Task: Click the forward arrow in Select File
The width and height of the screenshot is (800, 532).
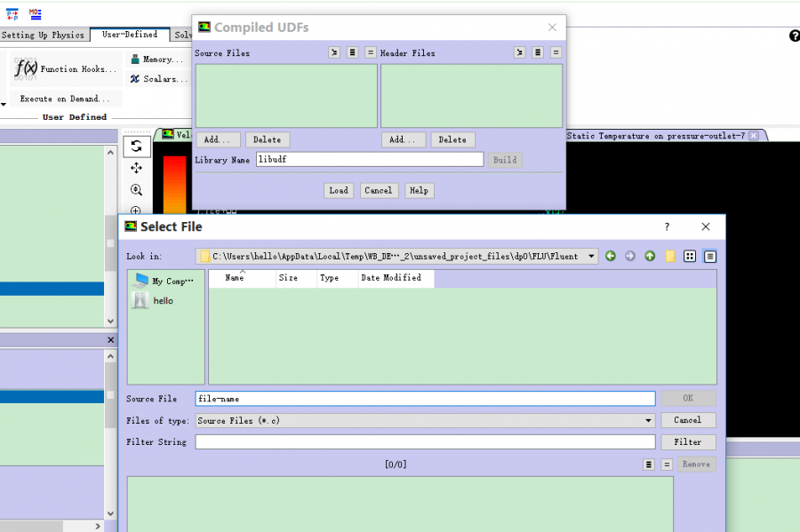Action: [630, 257]
